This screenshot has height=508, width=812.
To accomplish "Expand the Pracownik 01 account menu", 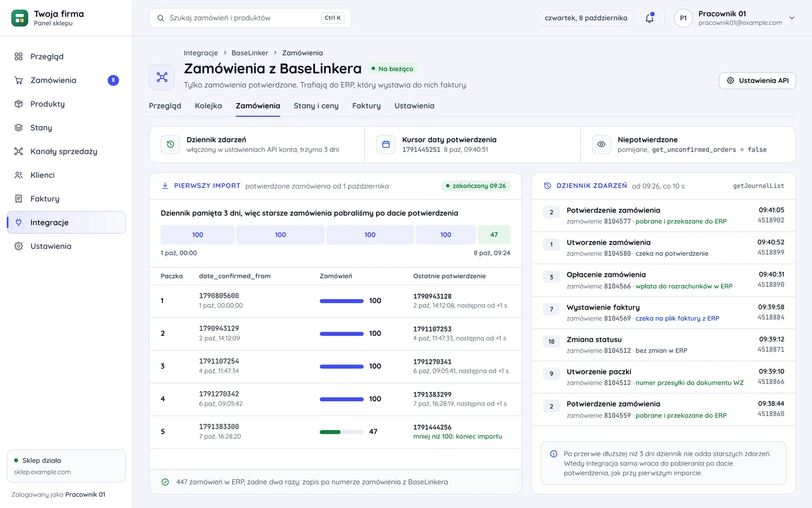I will (x=792, y=18).
